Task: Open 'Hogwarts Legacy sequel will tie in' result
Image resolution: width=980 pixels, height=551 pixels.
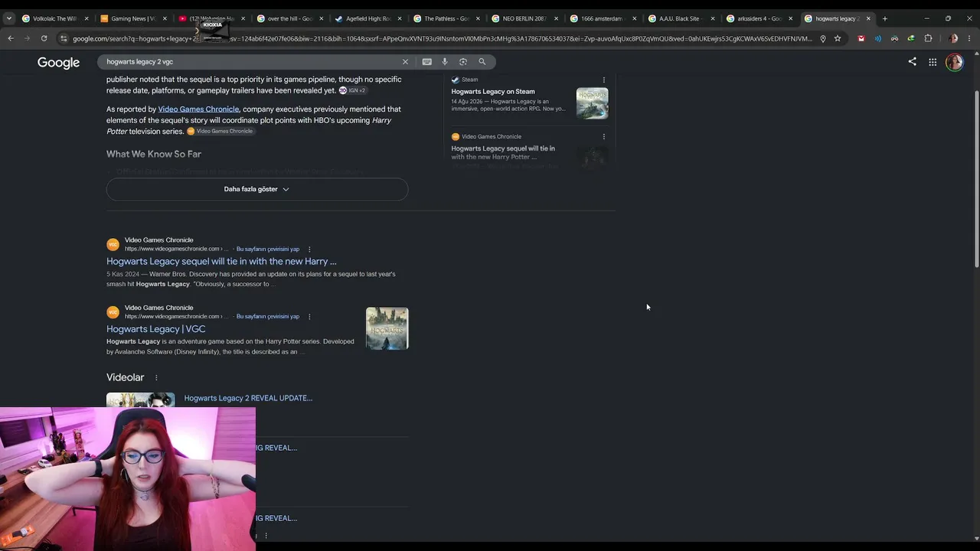Action: (221, 262)
